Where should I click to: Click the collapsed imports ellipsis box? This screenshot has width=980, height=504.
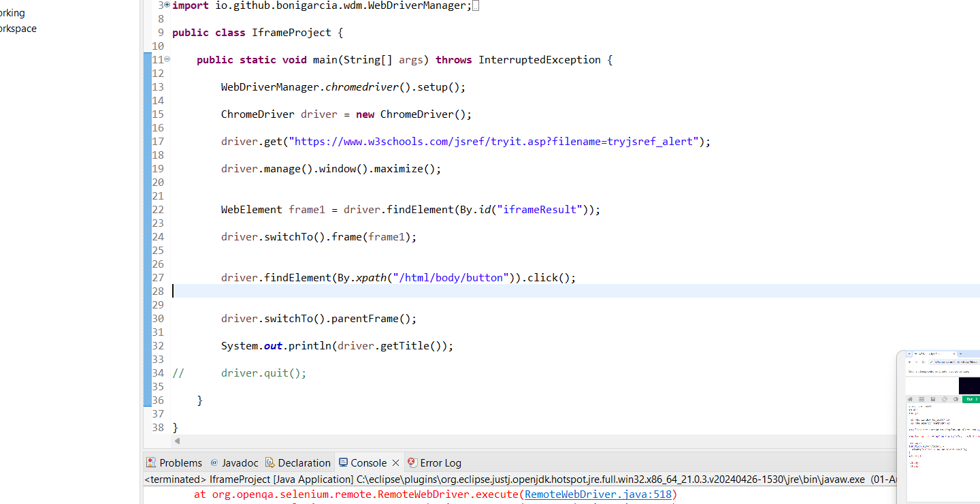click(475, 5)
